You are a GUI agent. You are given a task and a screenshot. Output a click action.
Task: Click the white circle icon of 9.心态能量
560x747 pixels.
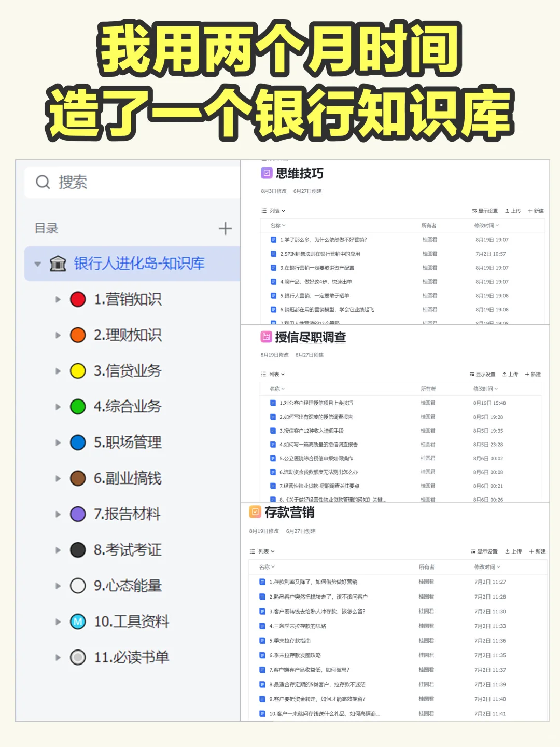tap(78, 586)
